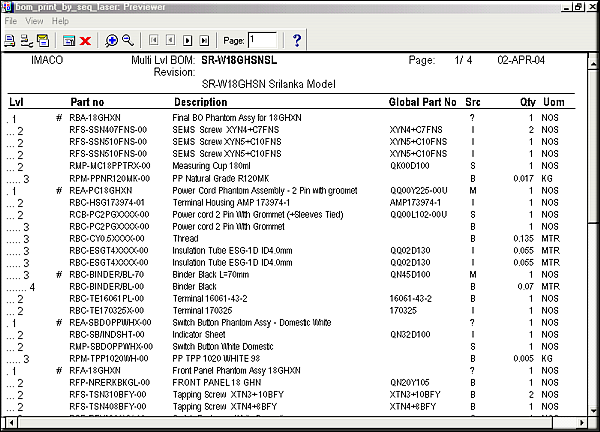Click the Print icon in toolbar
This screenshot has width=600, height=432.
10,40
